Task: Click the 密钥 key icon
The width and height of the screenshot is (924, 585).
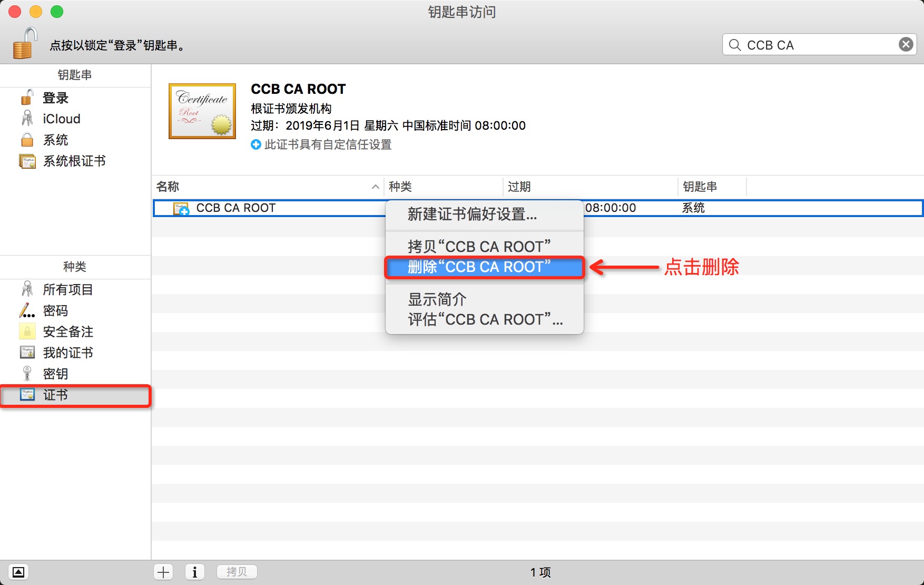Action: click(27, 374)
